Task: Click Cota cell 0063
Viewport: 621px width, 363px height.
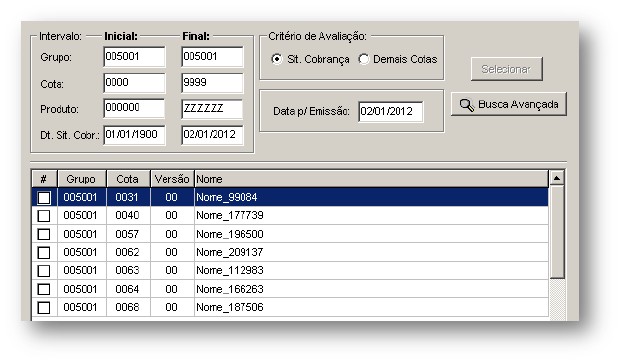Action: point(128,270)
